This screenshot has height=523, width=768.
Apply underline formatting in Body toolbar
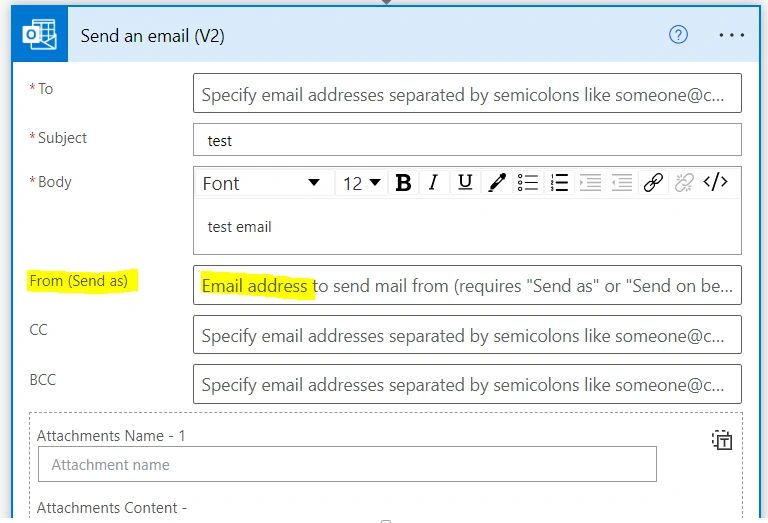pos(465,183)
